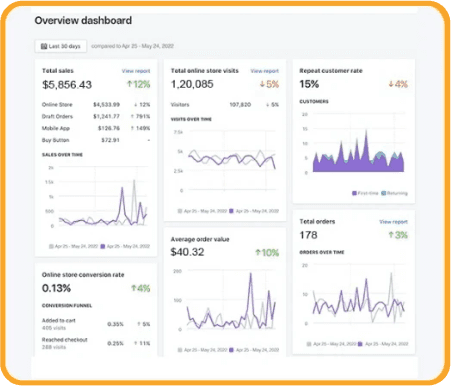The height and width of the screenshot is (386, 451).
Task: Open View report for Total online store visits
Action: pos(264,71)
